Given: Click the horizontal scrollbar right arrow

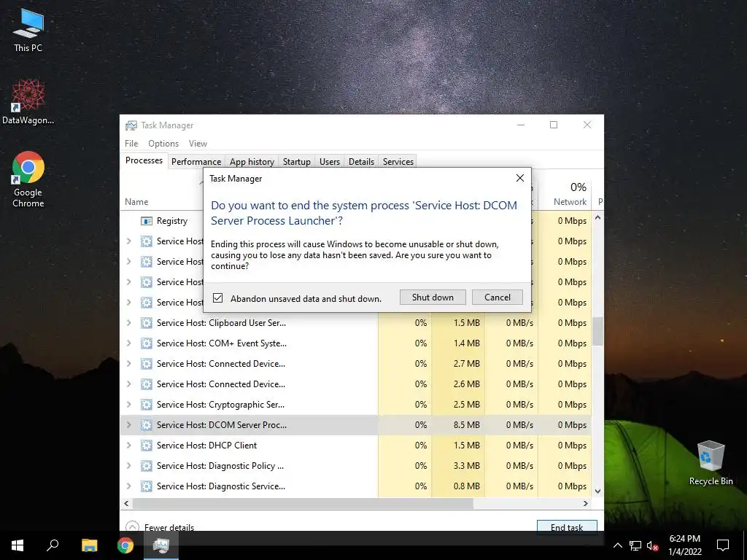Looking at the screenshot, I should (586, 503).
